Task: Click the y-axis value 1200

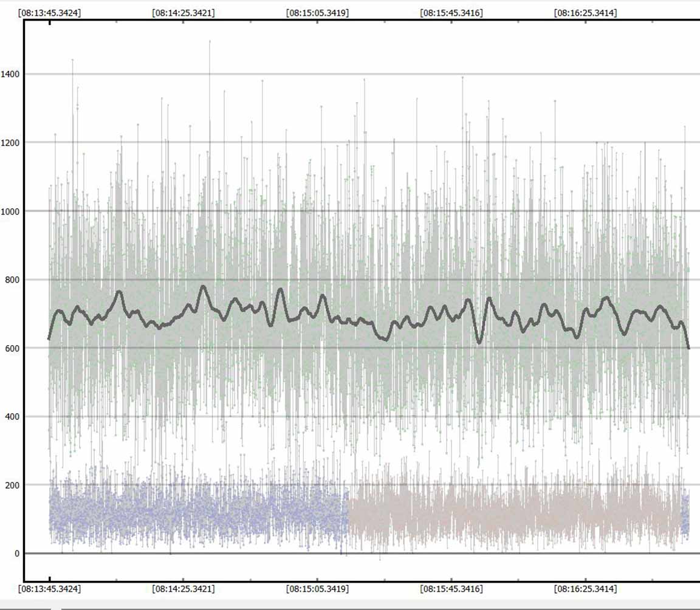Action: pyautogui.click(x=10, y=143)
